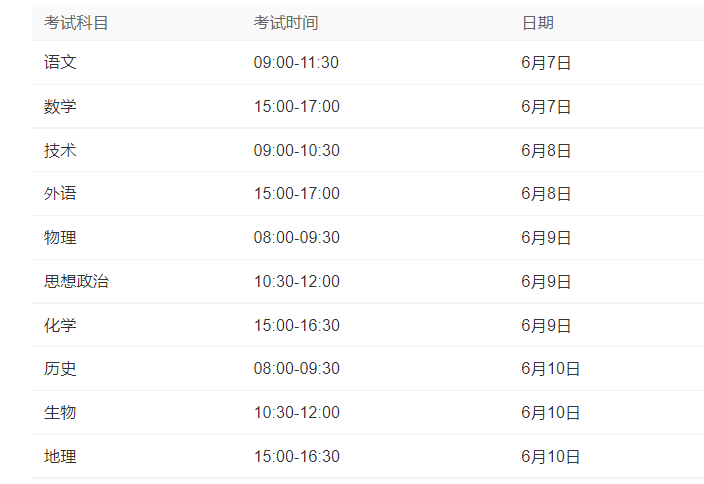Viewport: 704px width, 484px height.
Task: Click the 6月10日 date in 生物 row
Action: (x=550, y=412)
